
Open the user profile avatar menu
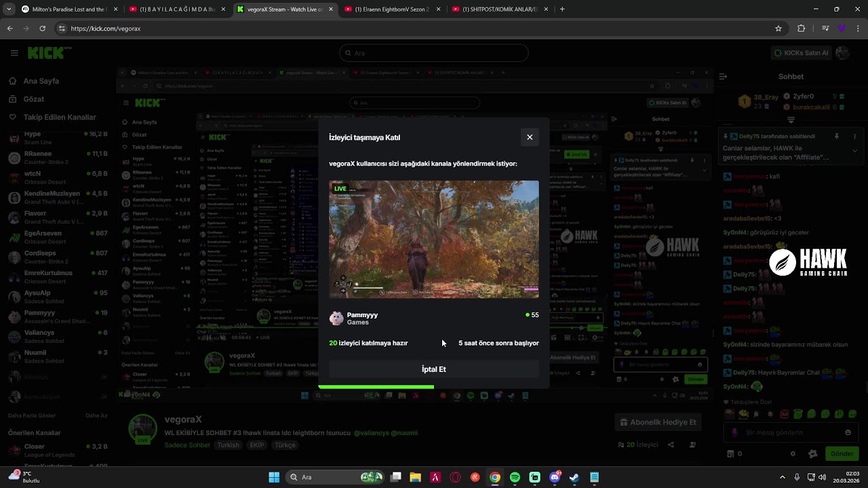(842, 53)
